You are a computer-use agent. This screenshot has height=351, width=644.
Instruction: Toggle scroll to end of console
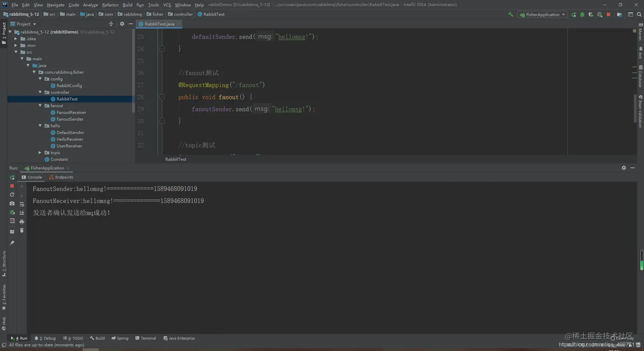22,213
